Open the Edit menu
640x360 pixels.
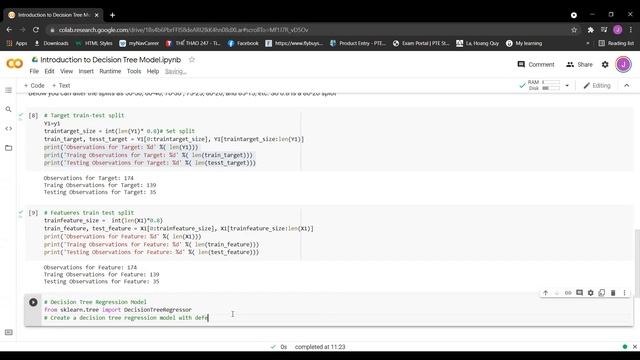[x=49, y=71]
